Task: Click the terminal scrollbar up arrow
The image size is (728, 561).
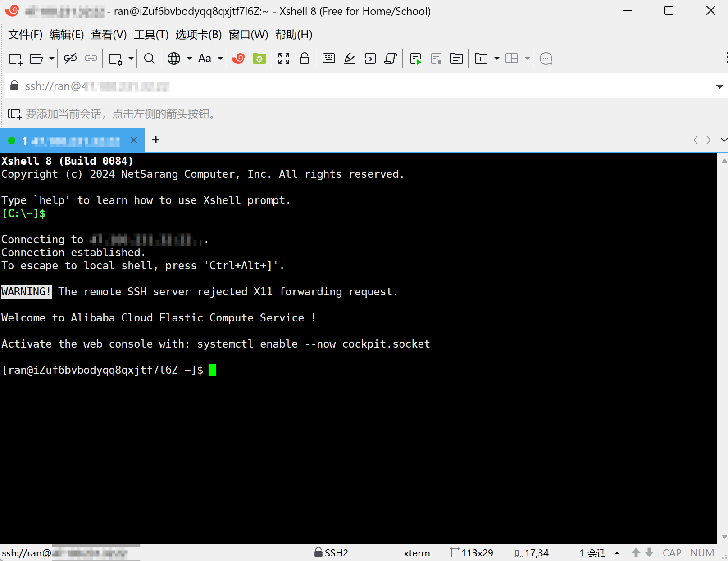Action: (724, 160)
